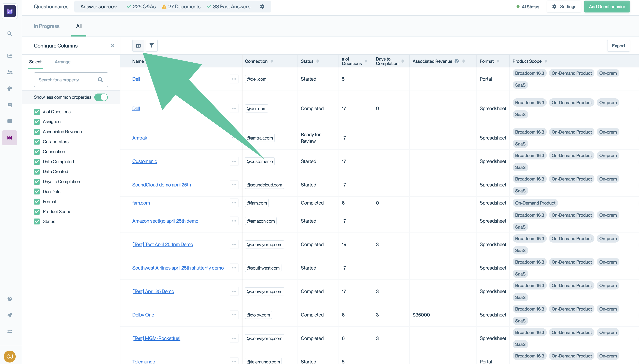Check AI Status indicator
This screenshot has width=639, height=364.
(528, 7)
